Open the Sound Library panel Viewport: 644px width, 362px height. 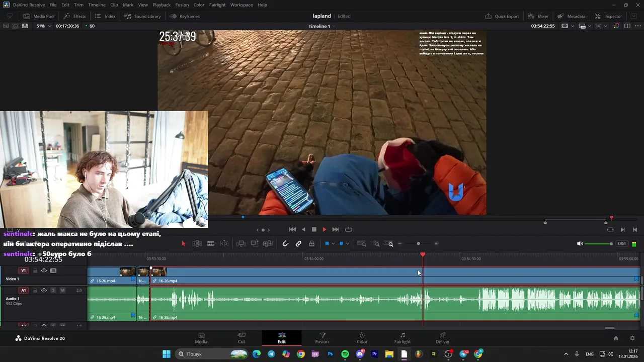pyautogui.click(x=142, y=16)
